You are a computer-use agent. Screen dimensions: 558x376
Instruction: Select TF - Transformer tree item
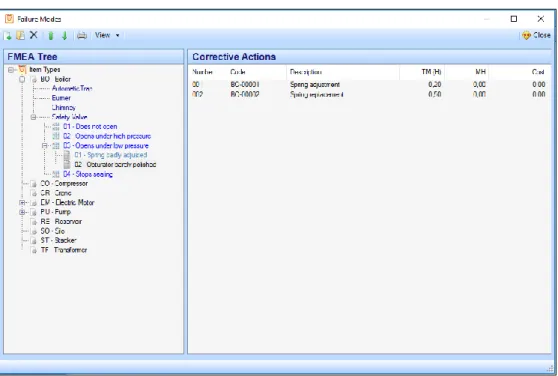pos(64,250)
